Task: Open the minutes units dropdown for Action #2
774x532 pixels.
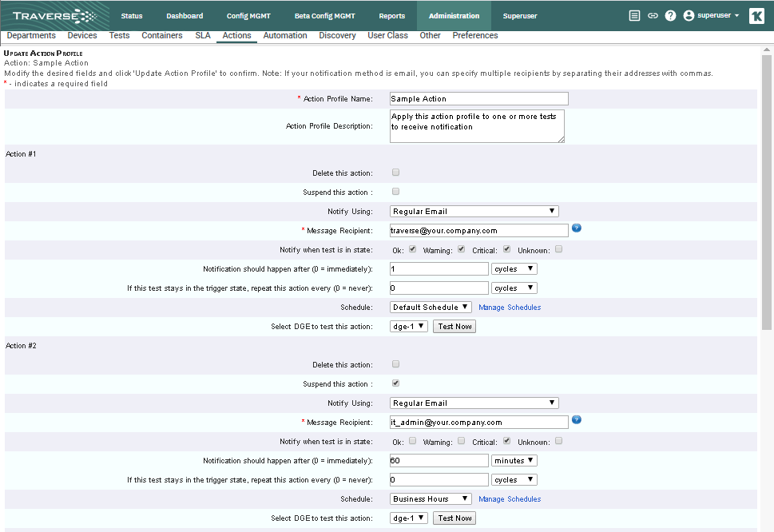Action: pyautogui.click(x=514, y=460)
